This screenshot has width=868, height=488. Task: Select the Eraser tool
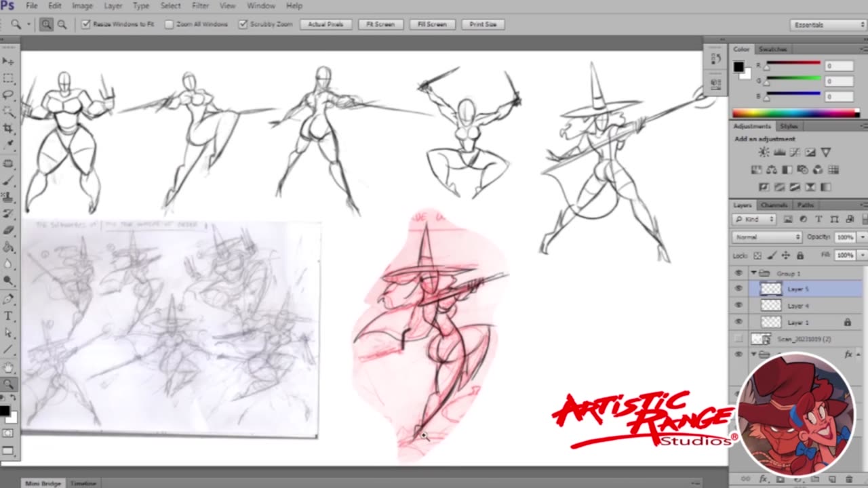[8, 230]
